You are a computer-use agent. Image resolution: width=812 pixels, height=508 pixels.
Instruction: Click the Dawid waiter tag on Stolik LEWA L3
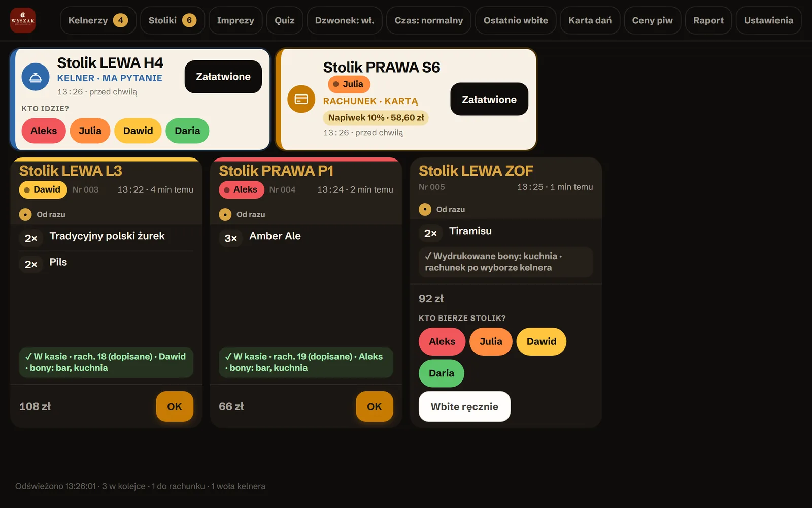(43, 189)
